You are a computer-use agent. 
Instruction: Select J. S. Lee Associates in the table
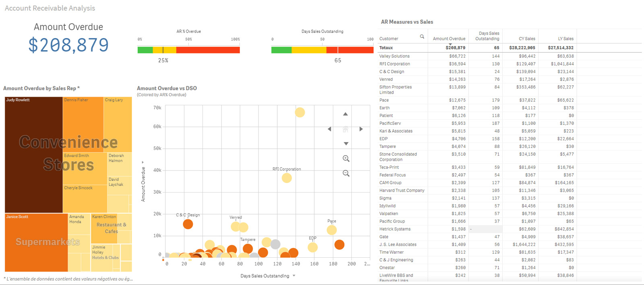pos(398,244)
